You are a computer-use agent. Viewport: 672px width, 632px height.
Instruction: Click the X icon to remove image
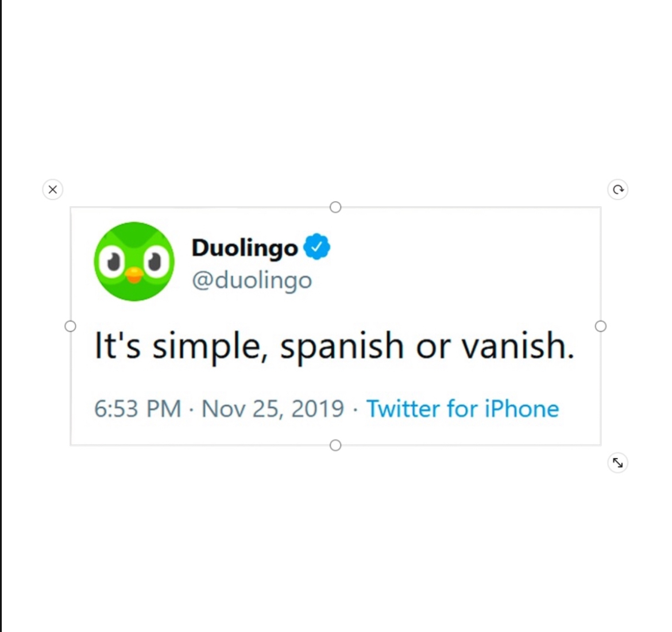(53, 190)
